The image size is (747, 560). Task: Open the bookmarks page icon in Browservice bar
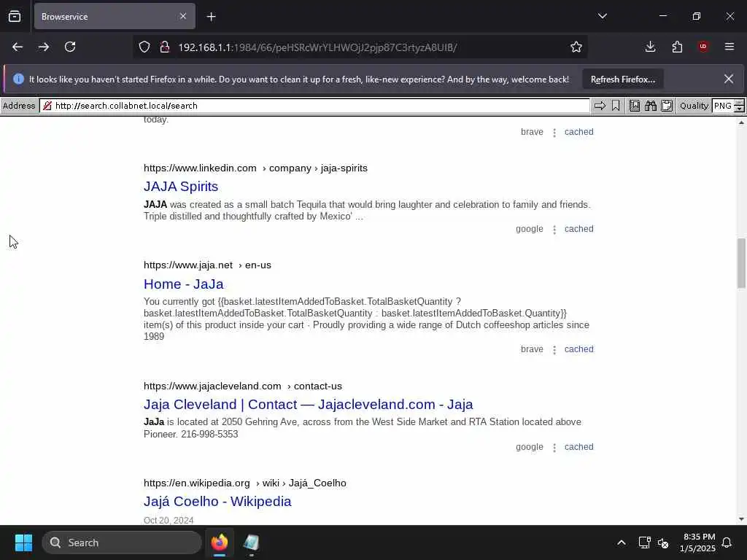click(635, 106)
